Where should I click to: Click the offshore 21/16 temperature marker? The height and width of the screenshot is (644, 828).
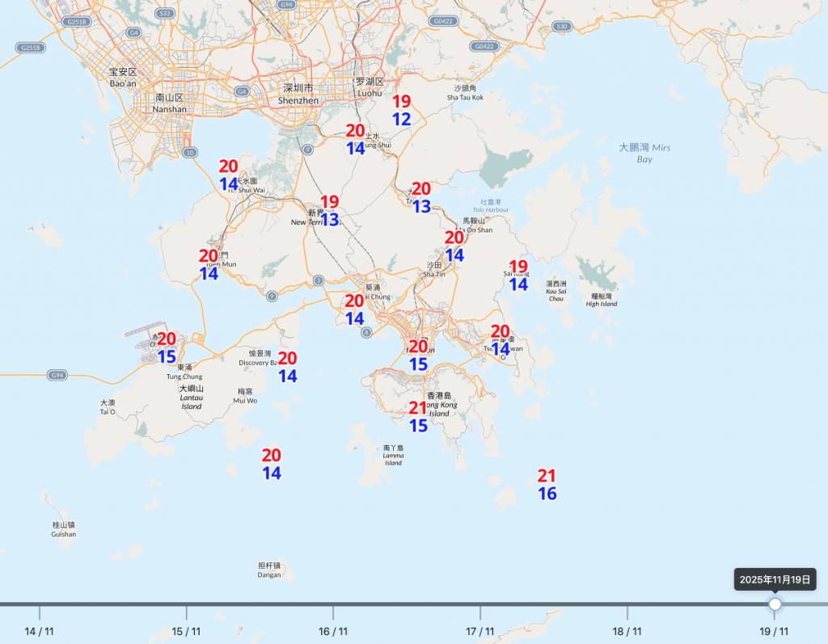tap(547, 483)
